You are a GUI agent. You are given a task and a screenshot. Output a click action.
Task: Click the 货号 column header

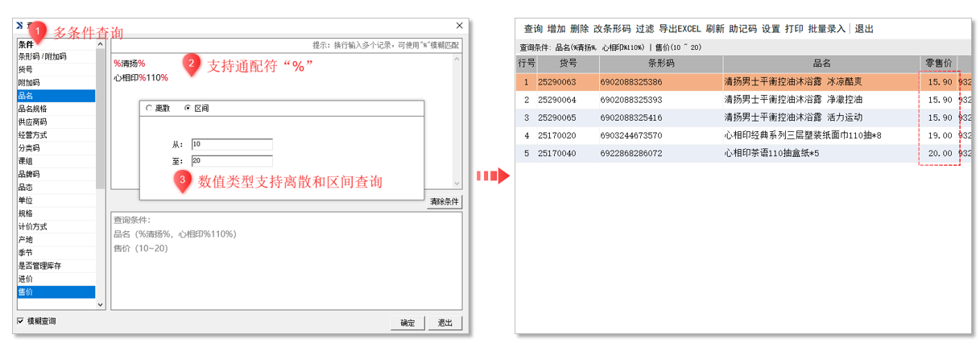569,63
